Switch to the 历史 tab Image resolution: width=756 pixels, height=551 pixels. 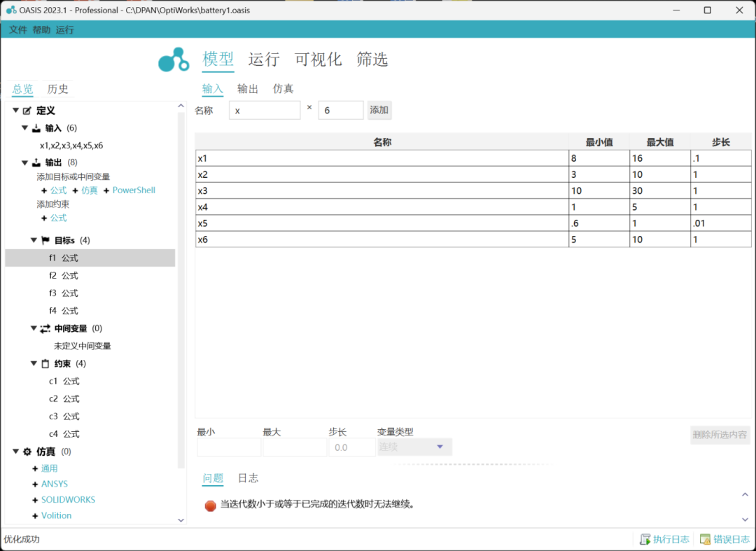57,88
